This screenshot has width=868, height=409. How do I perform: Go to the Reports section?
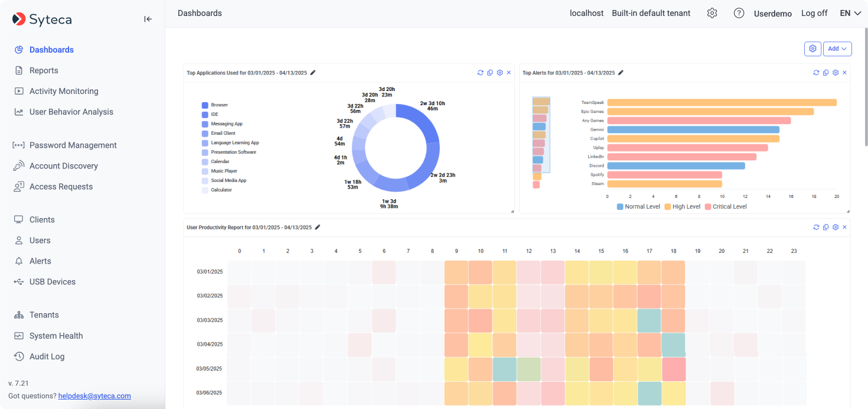[x=44, y=70]
